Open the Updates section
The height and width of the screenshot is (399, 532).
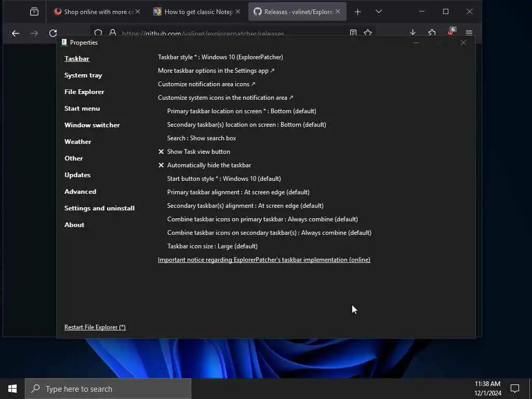pyautogui.click(x=77, y=175)
